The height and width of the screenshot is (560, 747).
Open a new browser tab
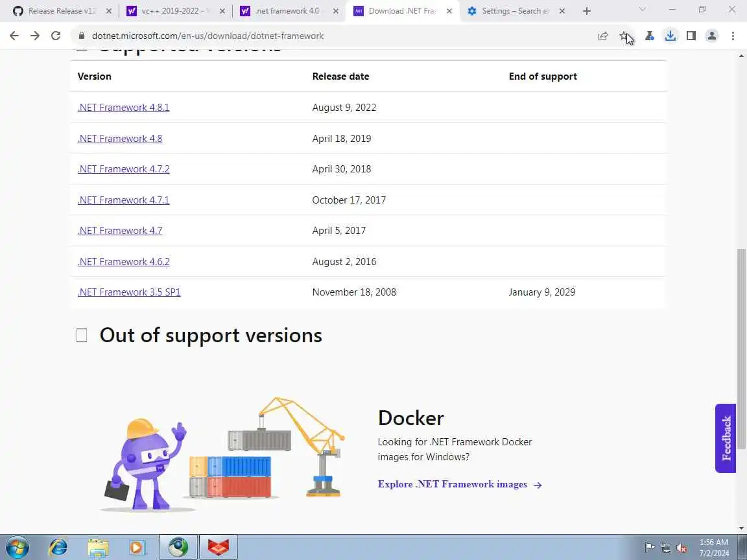click(x=586, y=11)
